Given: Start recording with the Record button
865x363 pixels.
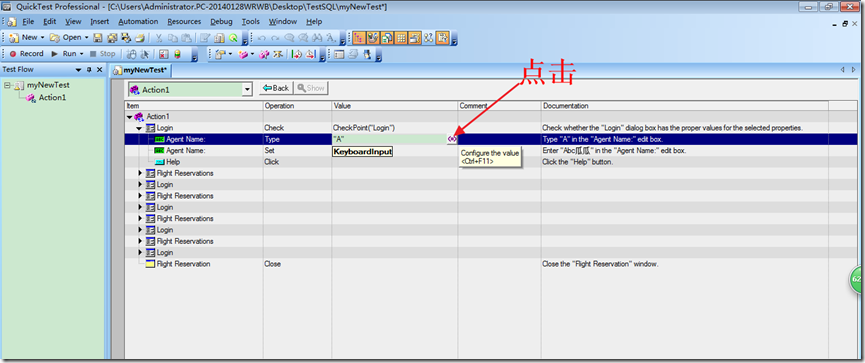Looking at the screenshot, I should pos(26,54).
